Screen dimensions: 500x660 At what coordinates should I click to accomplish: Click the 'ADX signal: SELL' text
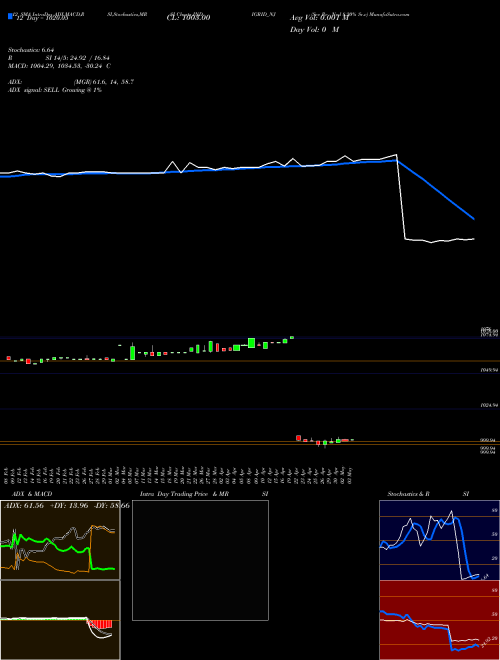pyautogui.click(x=35, y=90)
